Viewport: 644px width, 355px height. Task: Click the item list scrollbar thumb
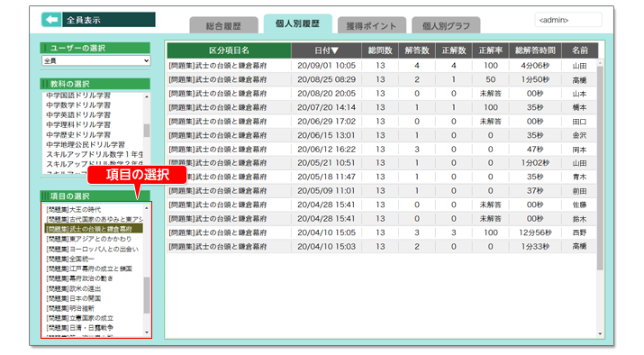(147, 295)
